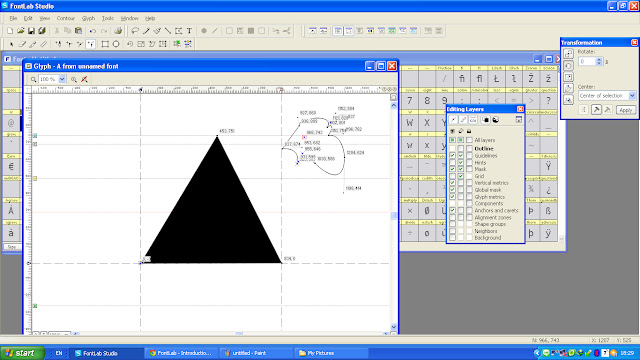Click the Open folder icon in toolbar
640x360 pixels.
click(x=20, y=31)
